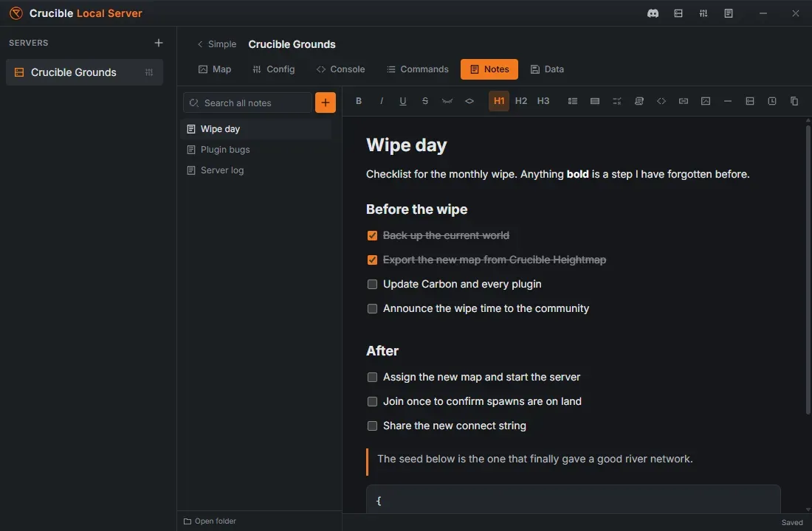Check 'Announce the wipe time to the community'

pos(372,308)
